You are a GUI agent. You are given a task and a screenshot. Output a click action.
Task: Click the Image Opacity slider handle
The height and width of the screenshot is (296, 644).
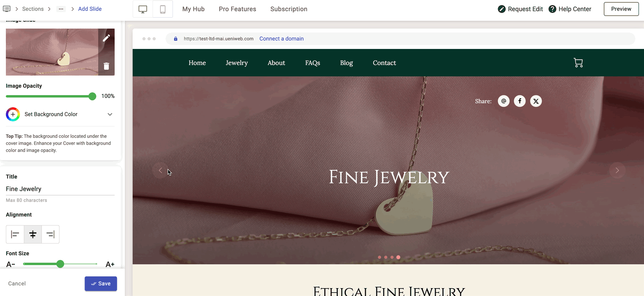click(x=92, y=96)
